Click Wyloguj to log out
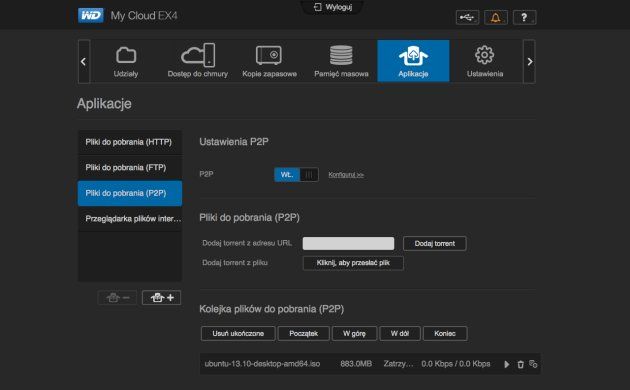Viewport: 630px width, 390px height. 333,7
